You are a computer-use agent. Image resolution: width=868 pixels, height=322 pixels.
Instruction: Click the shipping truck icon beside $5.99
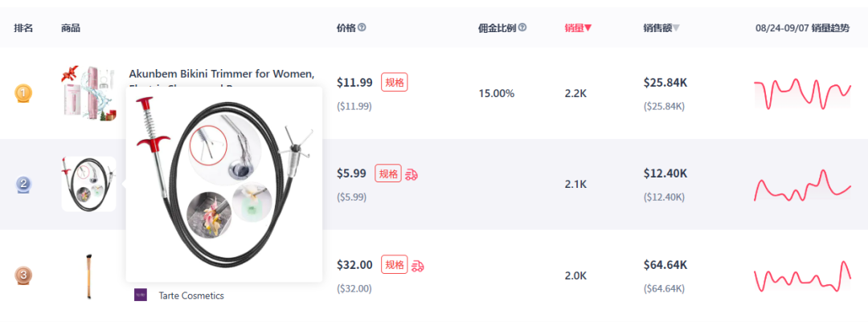[411, 174]
